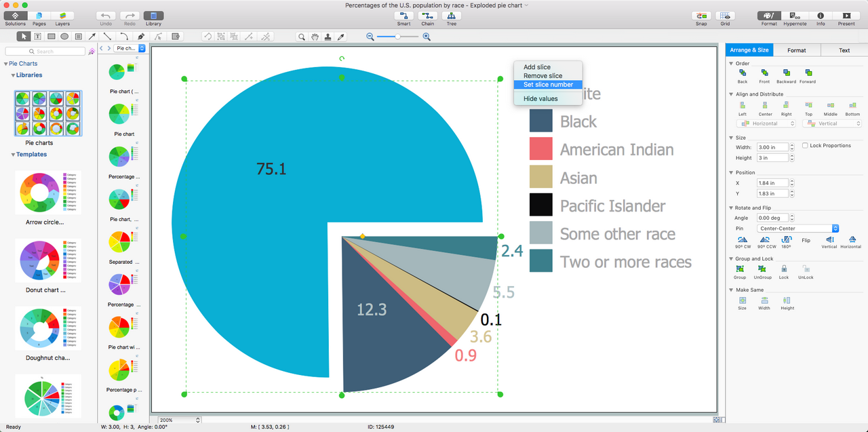Click the zoom out magnifier
Screen dimensions: 868x432
(x=370, y=37)
